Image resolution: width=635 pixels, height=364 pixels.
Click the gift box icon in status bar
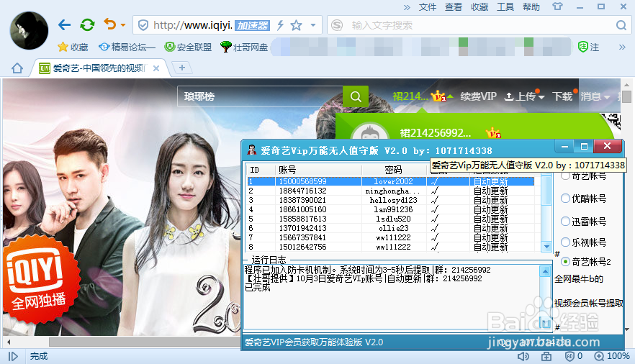coord(546,356)
